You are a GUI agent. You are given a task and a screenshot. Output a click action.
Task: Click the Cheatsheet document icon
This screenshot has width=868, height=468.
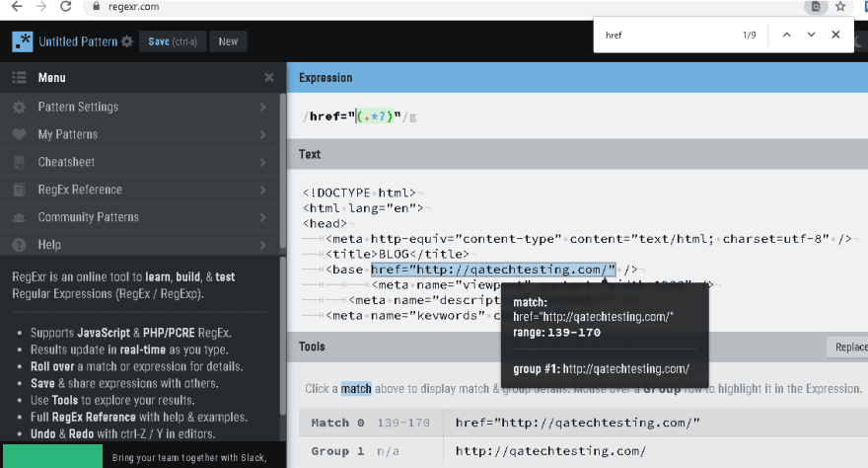(20, 162)
